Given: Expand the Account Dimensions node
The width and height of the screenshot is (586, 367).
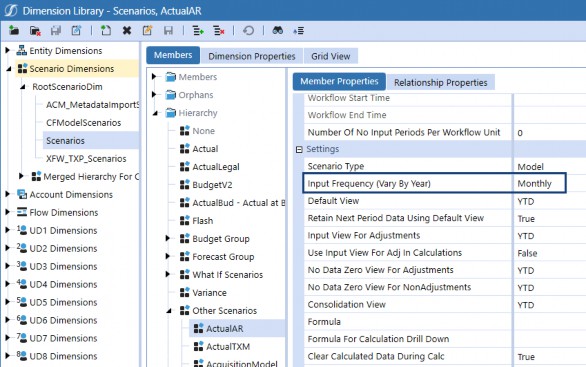Looking at the screenshot, I should pyautogui.click(x=7, y=194).
